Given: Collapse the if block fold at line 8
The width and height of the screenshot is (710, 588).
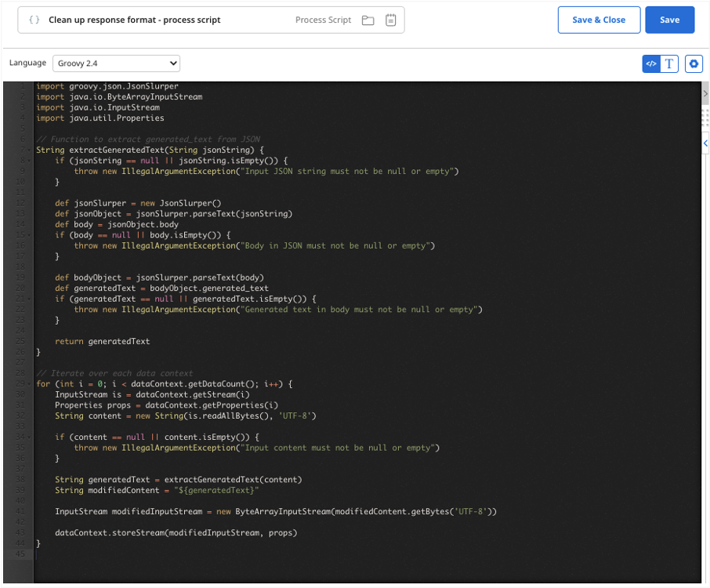Looking at the screenshot, I should pyautogui.click(x=29, y=160).
